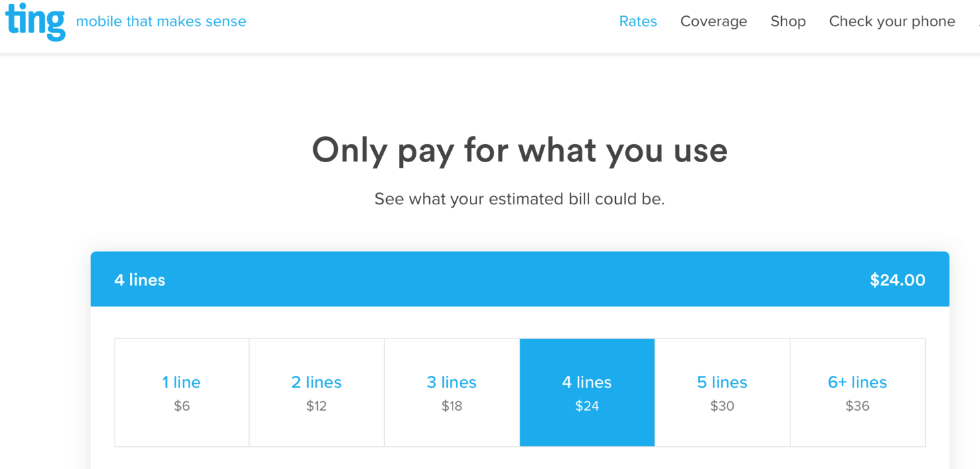Click the Only pay for what you use heading
This screenshot has width=980, height=469.
pyautogui.click(x=519, y=149)
